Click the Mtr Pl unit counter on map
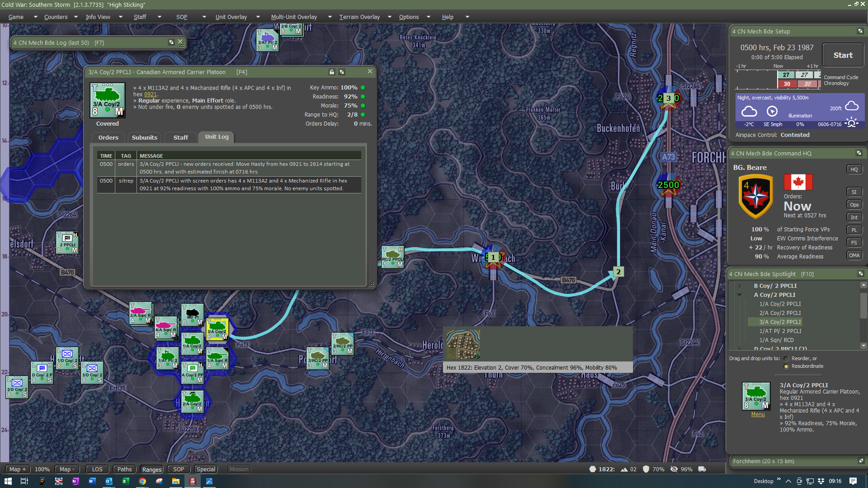Viewport: 868px width, 488px height. 193,315
